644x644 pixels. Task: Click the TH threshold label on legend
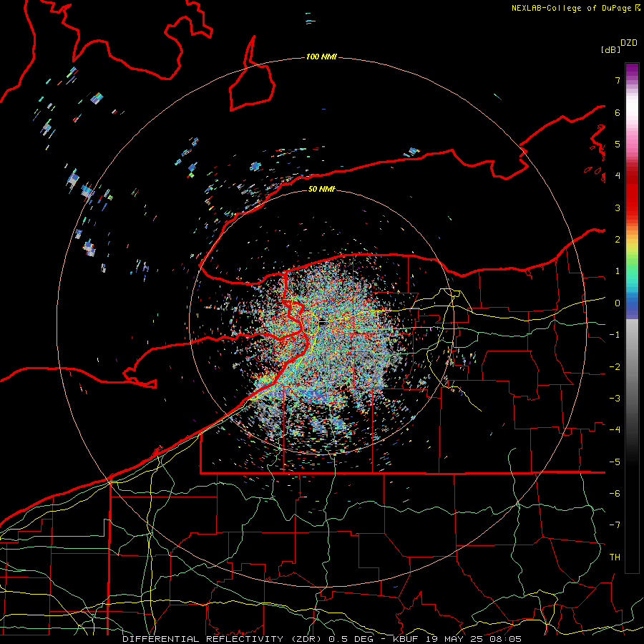615,557
